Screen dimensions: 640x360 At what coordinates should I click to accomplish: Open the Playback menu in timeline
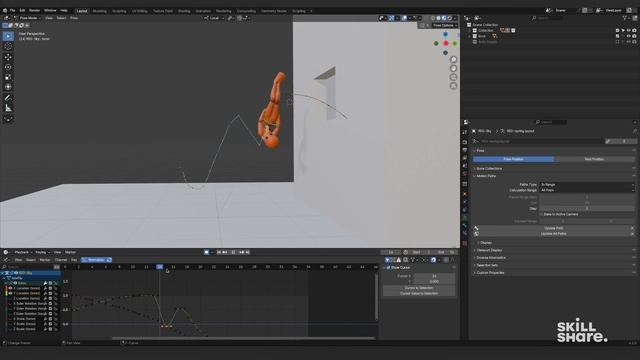[x=23, y=252]
